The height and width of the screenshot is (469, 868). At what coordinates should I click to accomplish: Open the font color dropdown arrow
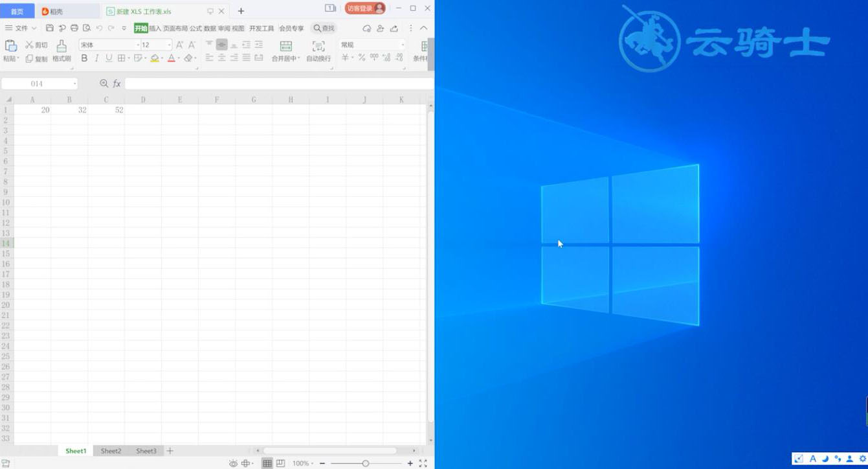coord(179,58)
